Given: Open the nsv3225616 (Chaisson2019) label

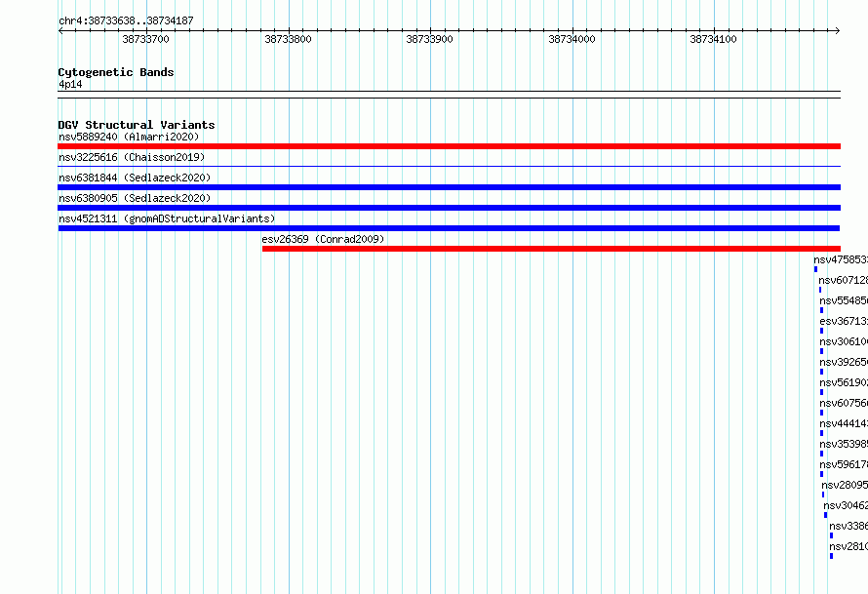Looking at the screenshot, I should (x=132, y=157).
